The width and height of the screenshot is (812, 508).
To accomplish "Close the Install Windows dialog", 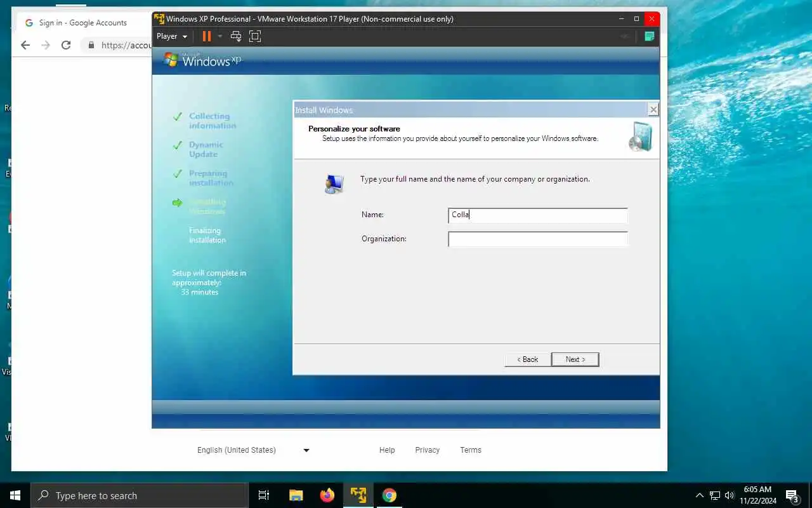I will pyautogui.click(x=653, y=110).
